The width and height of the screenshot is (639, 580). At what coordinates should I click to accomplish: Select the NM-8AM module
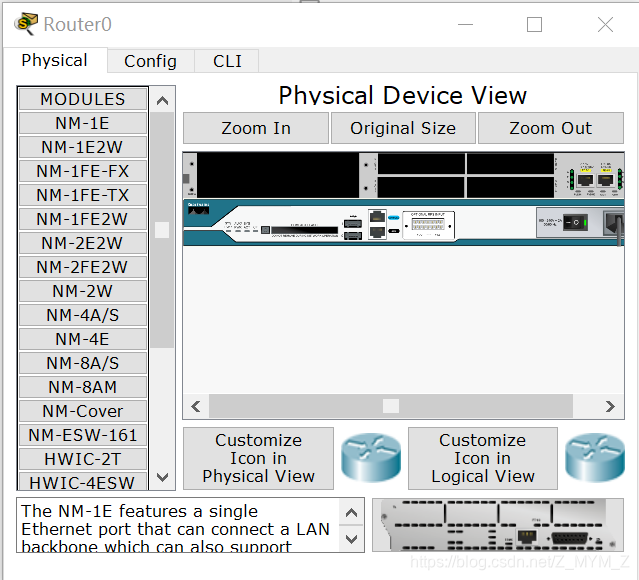[x=83, y=388]
